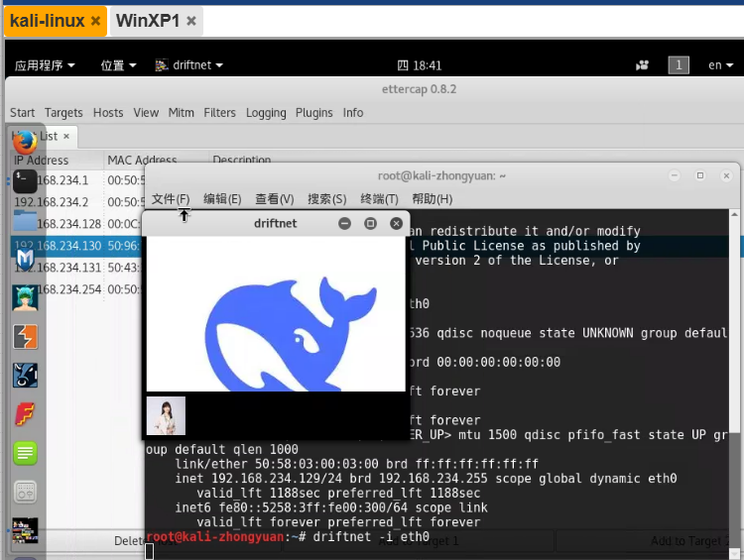This screenshot has width=744, height=560.
Task: Open terminal 帮助(H) menu
Action: pyautogui.click(x=432, y=199)
